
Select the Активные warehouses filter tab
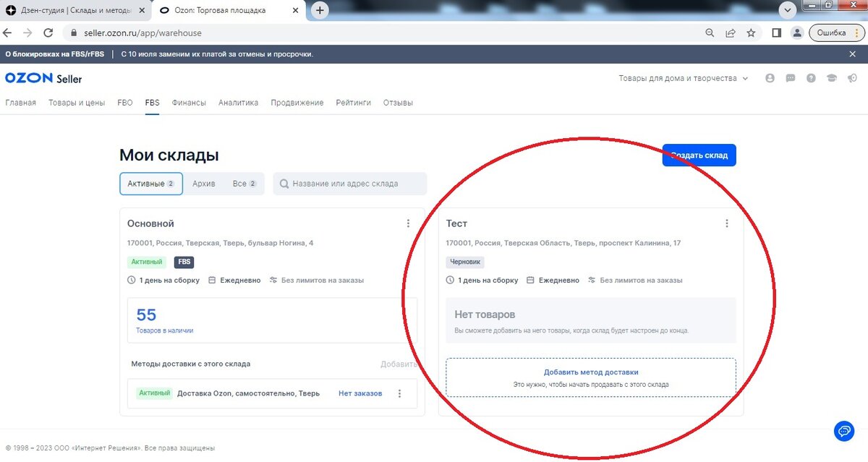click(x=151, y=184)
